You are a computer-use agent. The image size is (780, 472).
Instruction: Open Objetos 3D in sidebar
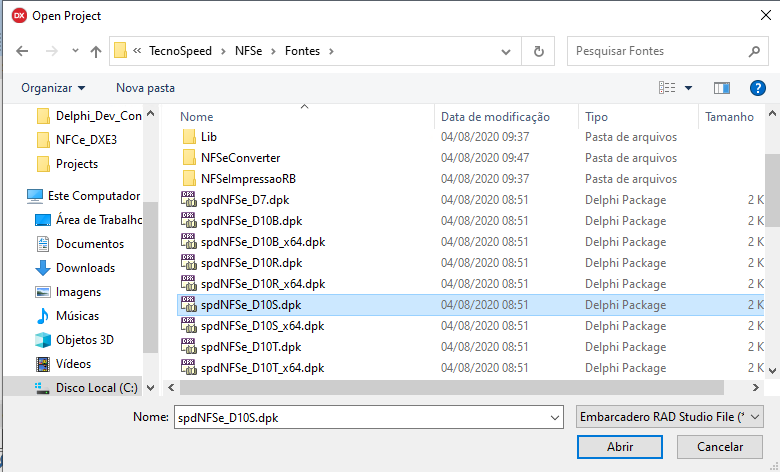(x=75, y=340)
